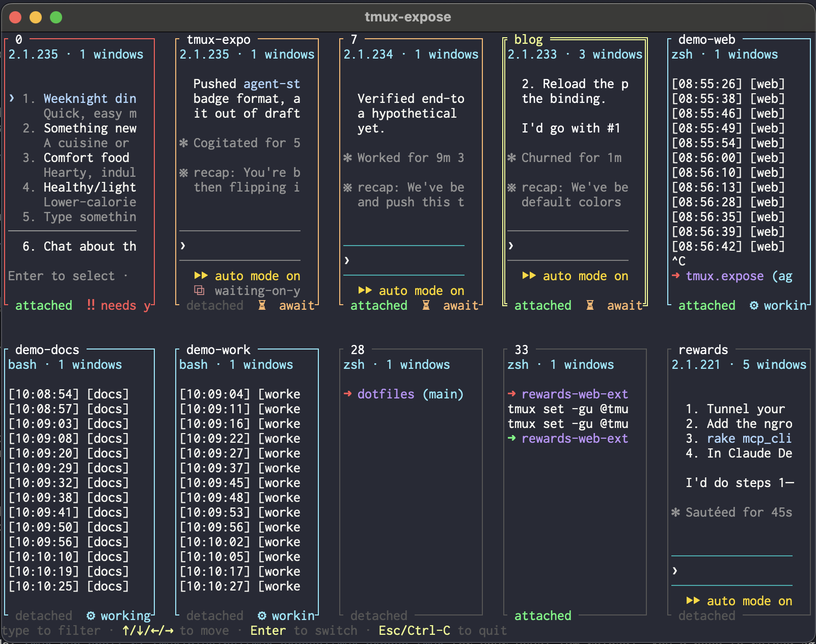Image resolution: width=816 pixels, height=644 pixels.
Task: Click the arrow keys move hint in footer
Action: tap(148, 630)
